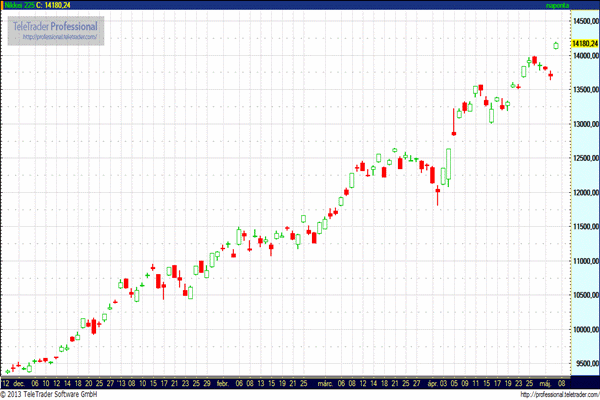Image resolution: width=600 pixels, height=400 pixels.
Task: Click the Nikkei 225 symbol label
Action: (x=18, y=5)
